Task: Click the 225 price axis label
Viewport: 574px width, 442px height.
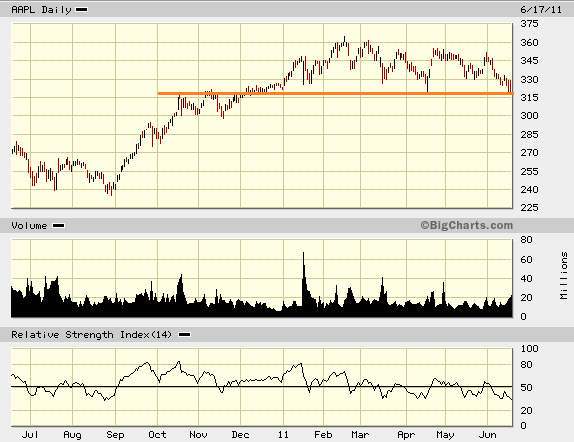Action: [x=529, y=208]
